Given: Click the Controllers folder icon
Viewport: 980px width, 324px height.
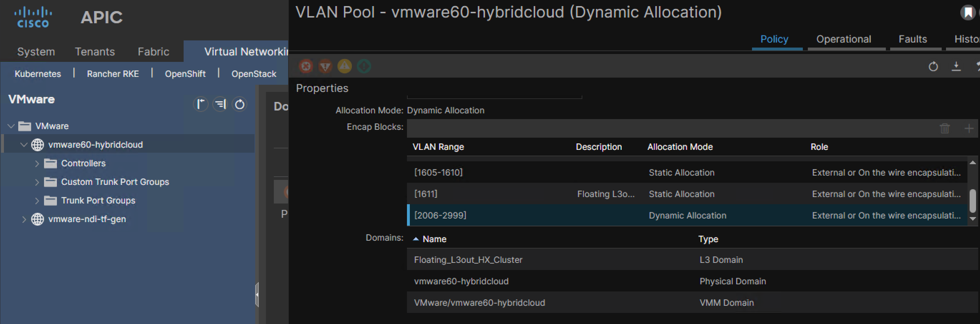Looking at the screenshot, I should [50, 163].
